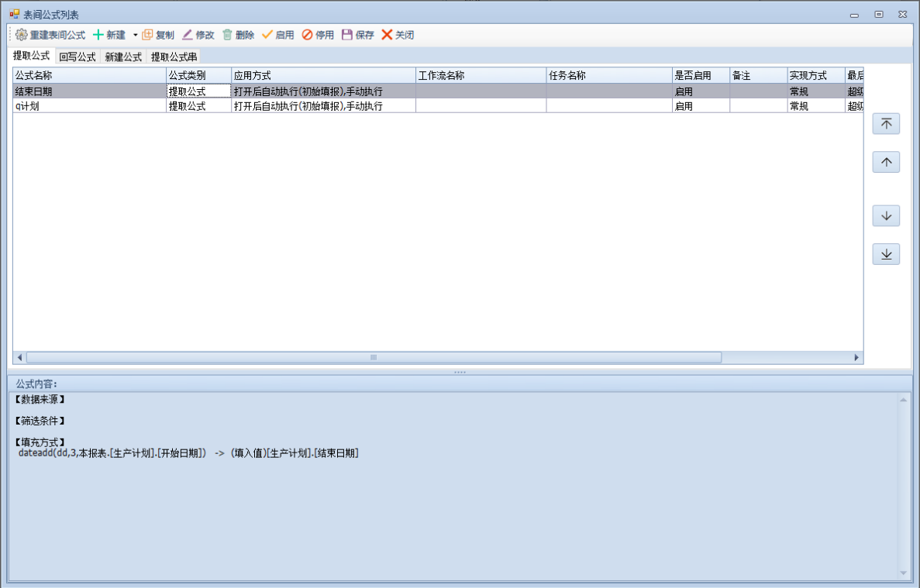
Task: Click the 复制 copy icon
Action: point(147,35)
